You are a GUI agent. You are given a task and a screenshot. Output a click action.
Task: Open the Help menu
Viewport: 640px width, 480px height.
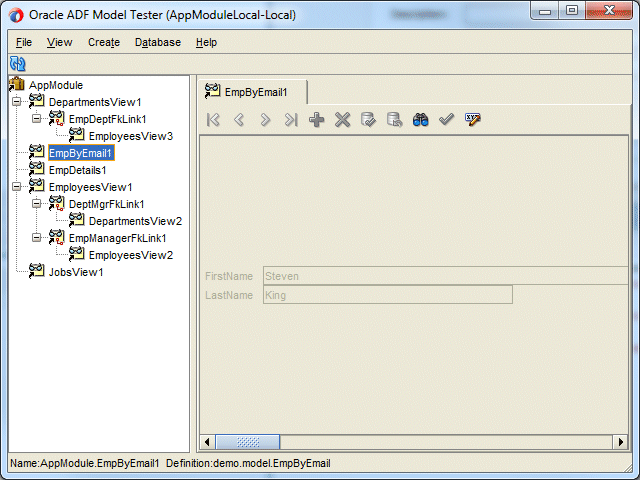(x=207, y=42)
